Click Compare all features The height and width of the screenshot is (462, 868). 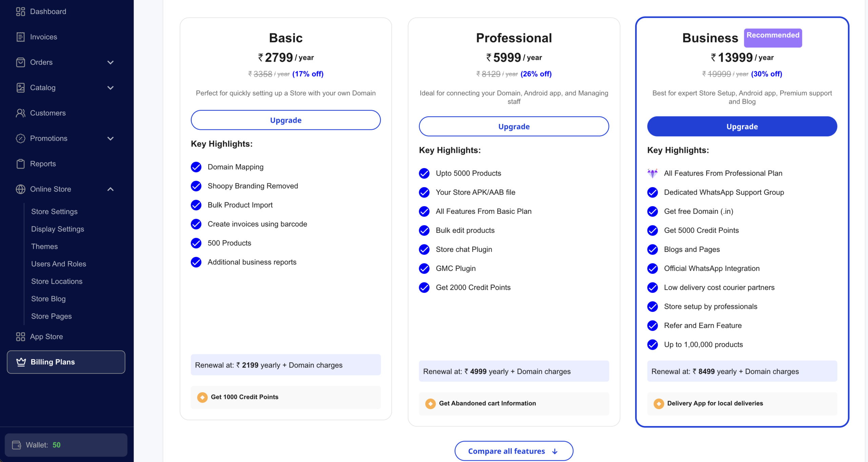pos(513,451)
